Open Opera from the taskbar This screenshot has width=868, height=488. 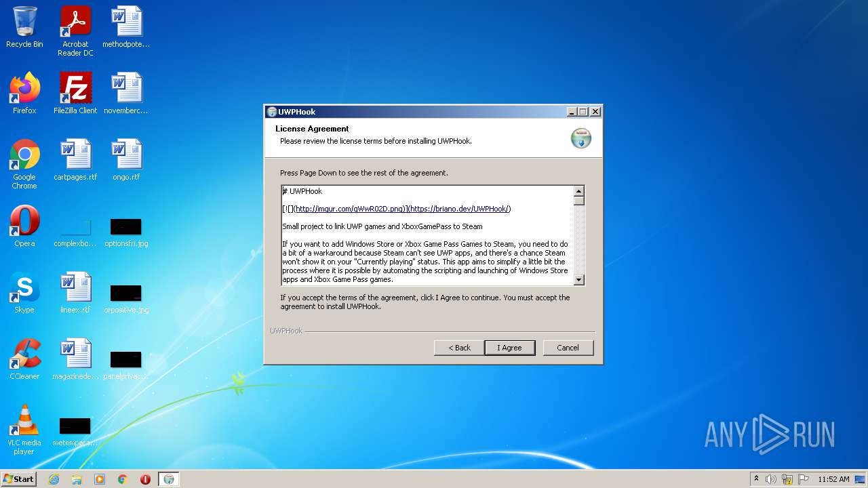pyautogui.click(x=145, y=479)
